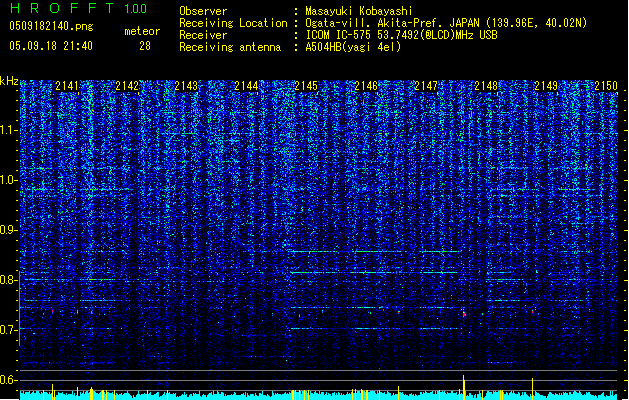The width and height of the screenshot is (629, 400).
Task: Click the version number 1.0.0
Action: (136, 8)
